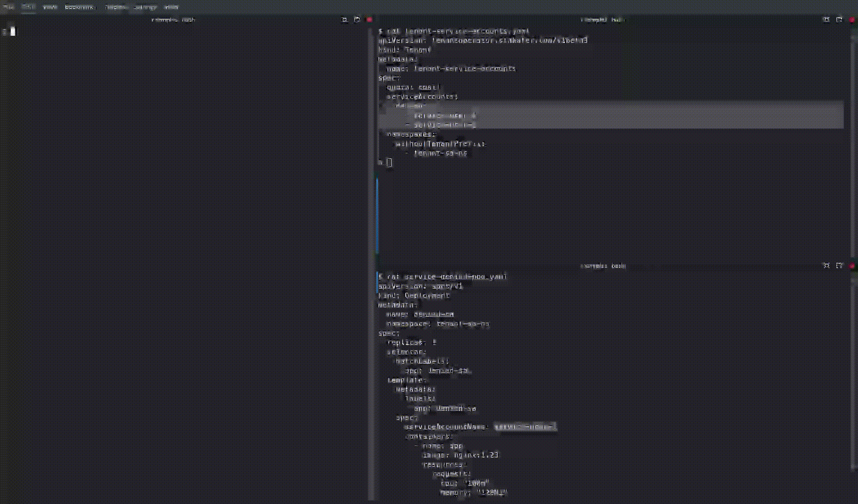Open the Settings menu

click(x=145, y=7)
